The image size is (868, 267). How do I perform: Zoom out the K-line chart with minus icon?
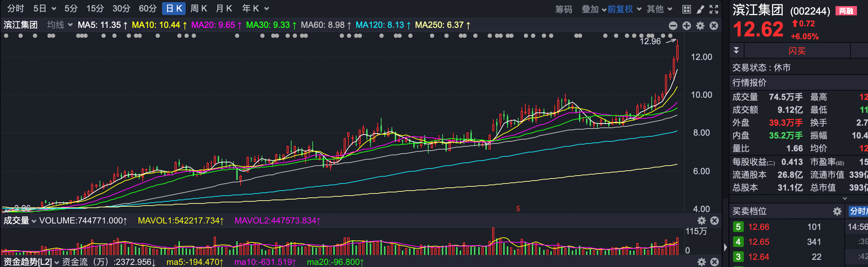click(673, 26)
